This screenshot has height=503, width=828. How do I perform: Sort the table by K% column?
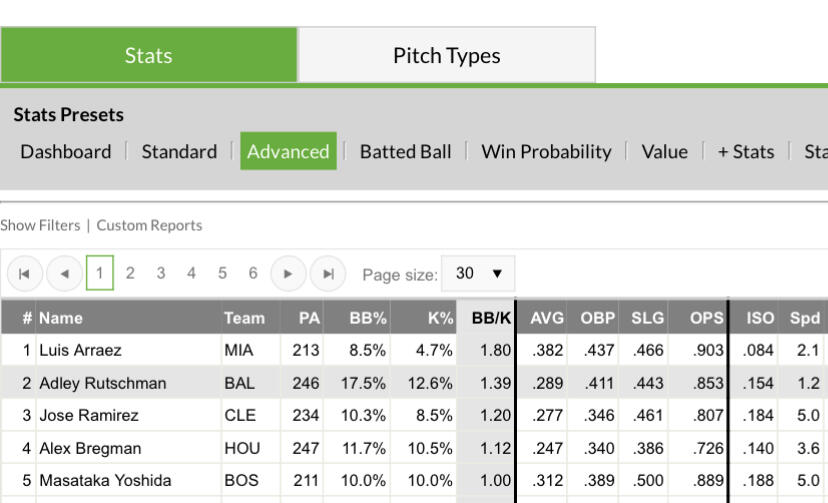(440, 318)
